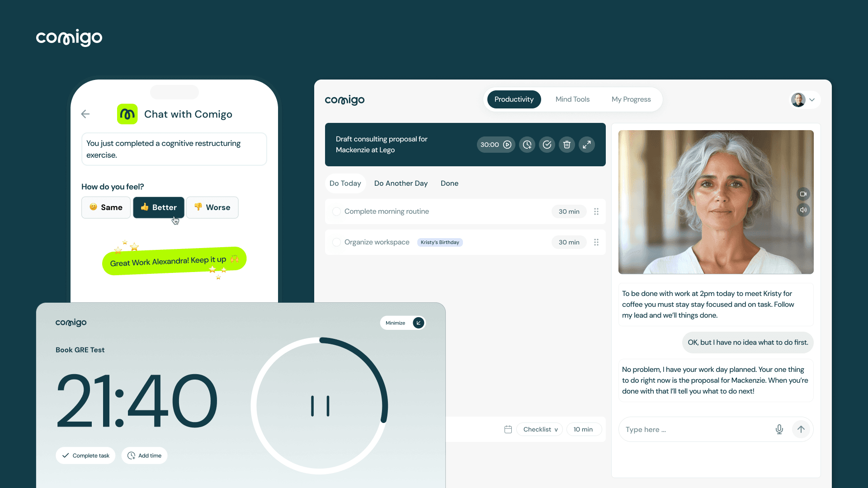Toggle the organize workspace checkbox

tap(336, 241)
